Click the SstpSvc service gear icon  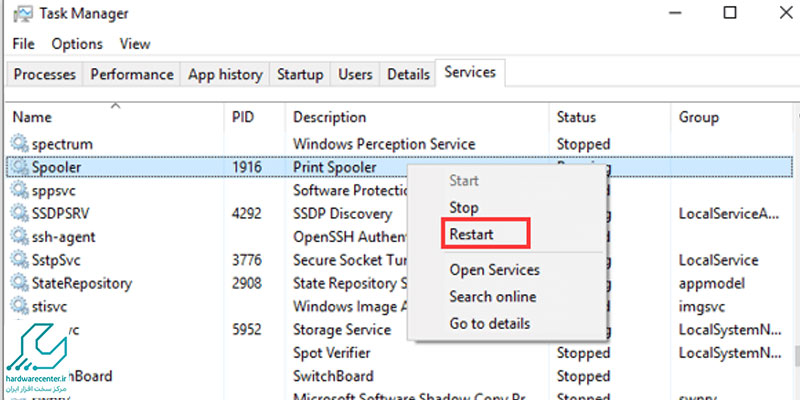19,260
